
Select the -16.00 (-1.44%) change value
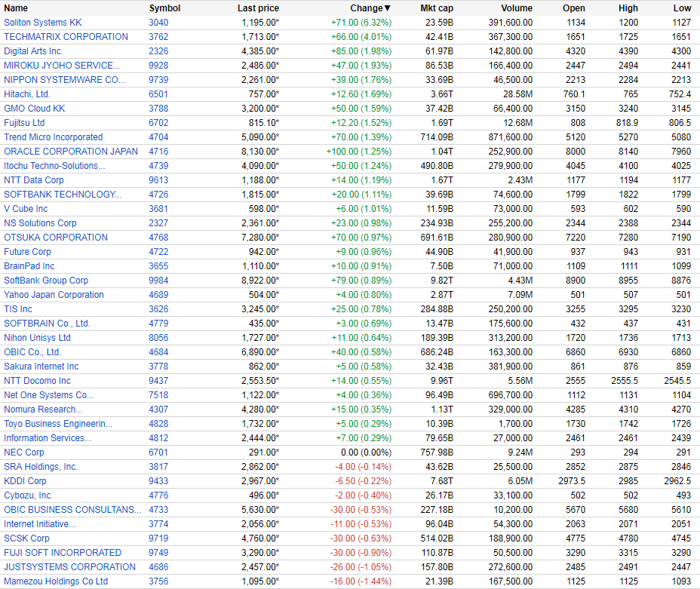pyautogui.click(x=361, y=581)
